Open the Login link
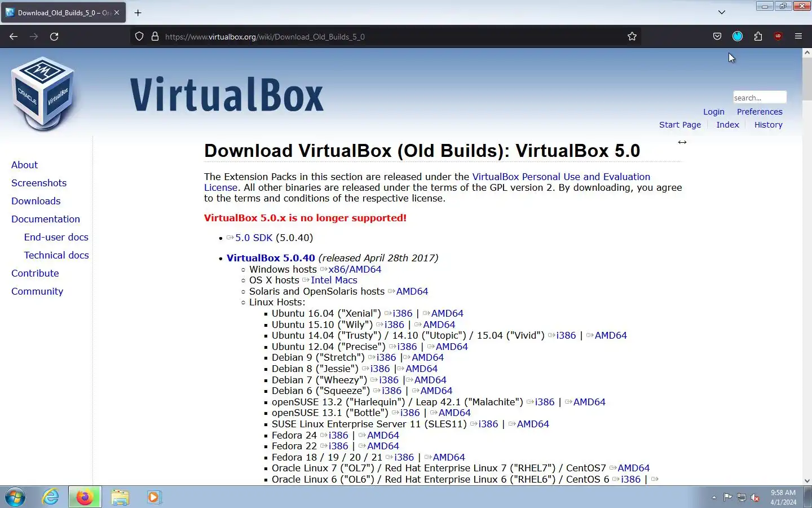This screenshot has height=508, width=812. pos(713,112)
